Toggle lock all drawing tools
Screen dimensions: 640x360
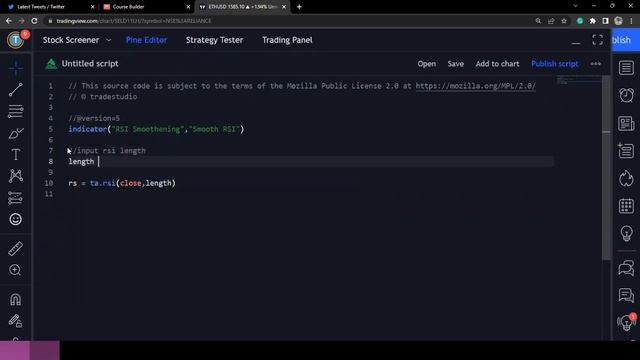click(x=16, y=321)
